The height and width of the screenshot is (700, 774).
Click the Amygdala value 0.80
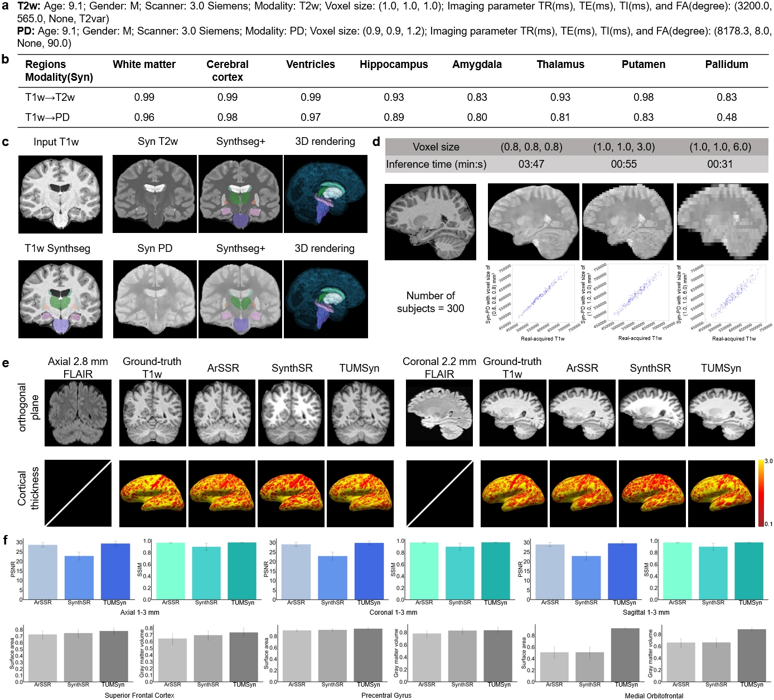(477, 118)
